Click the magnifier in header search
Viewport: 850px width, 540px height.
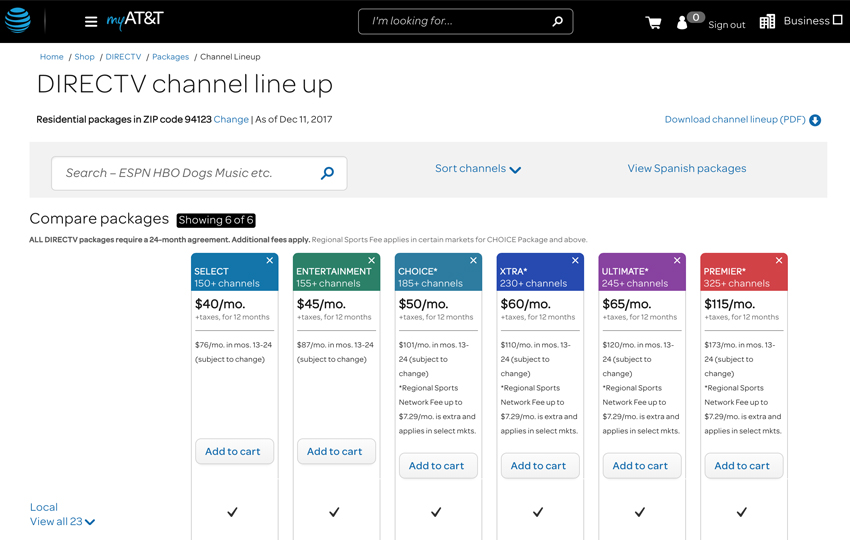click(557, 21)
